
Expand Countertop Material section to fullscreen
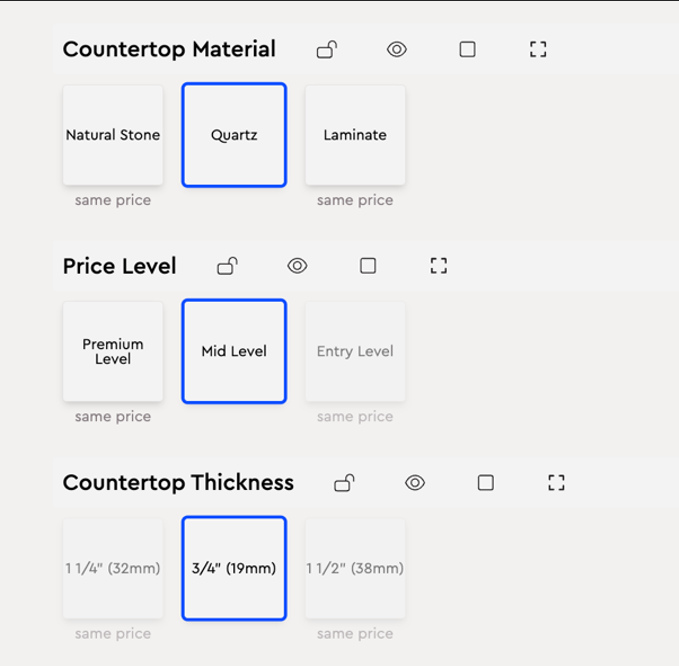coord(538,49)
